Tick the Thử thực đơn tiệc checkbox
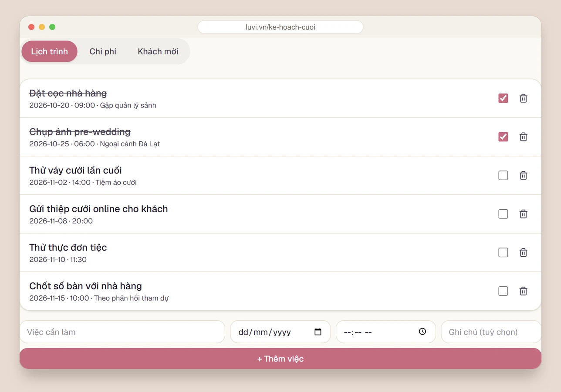The image size is (561, 392). coord(503,252)
